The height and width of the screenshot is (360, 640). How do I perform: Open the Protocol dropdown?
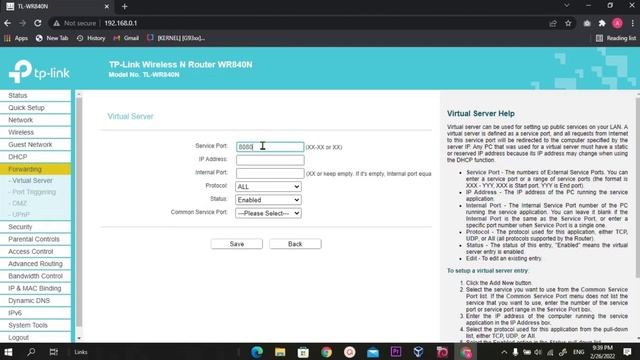[x=269, y=187]
